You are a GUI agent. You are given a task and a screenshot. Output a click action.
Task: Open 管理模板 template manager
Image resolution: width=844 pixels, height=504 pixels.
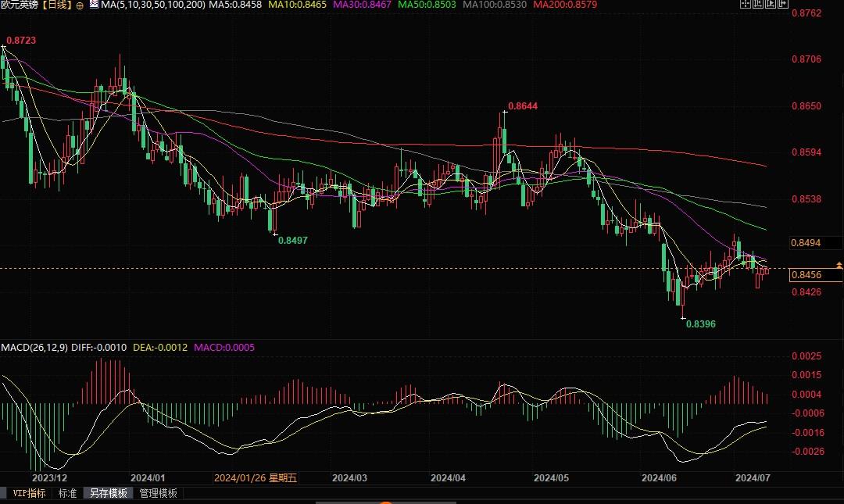[158, 493]
